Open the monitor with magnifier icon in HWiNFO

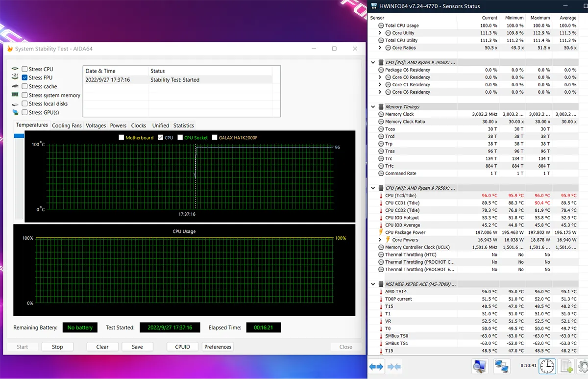pyautogui.click(x=480, y=366)
